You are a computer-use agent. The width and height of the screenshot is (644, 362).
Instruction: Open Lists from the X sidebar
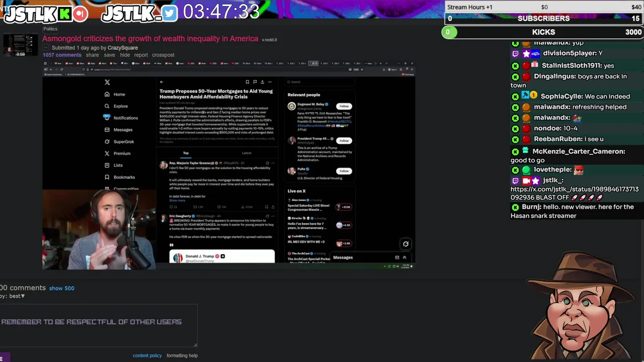114,165
